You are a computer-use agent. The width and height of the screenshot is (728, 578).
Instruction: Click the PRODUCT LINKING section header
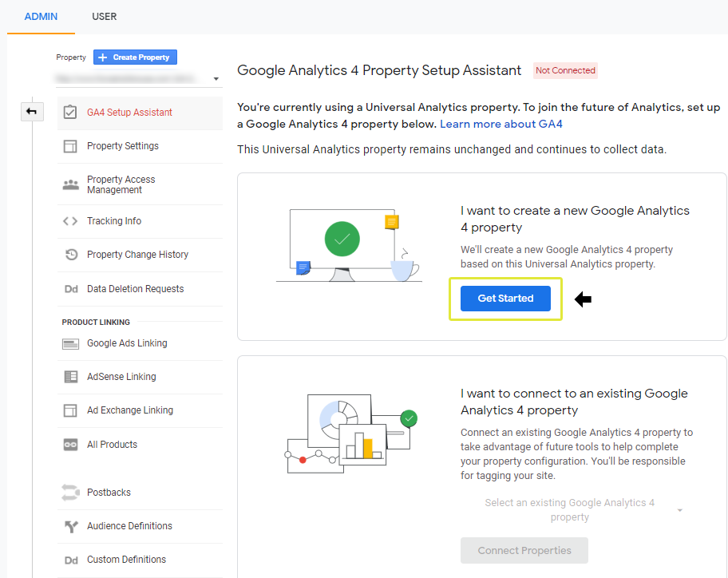tap(96, 323)
